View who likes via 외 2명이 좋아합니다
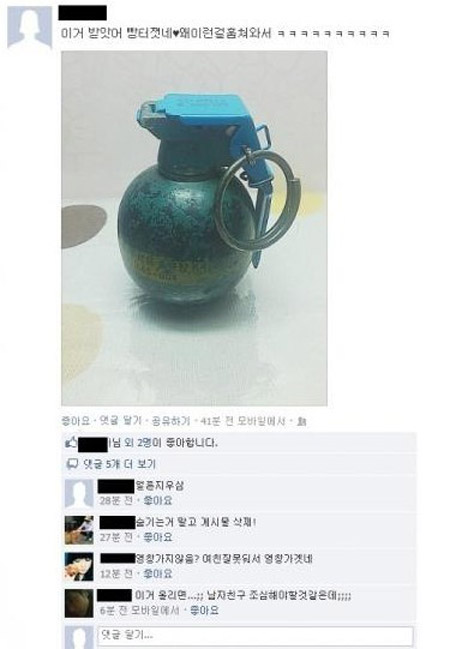 pos(171,443)
